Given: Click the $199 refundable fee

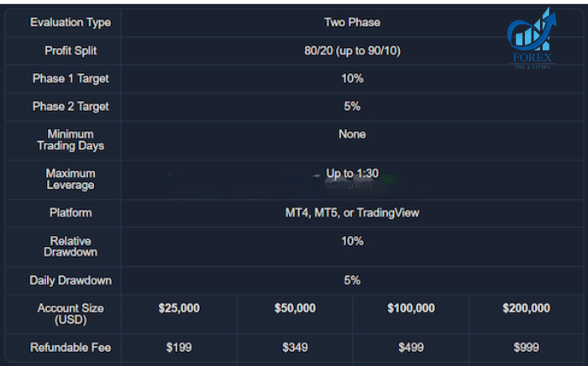Looking at the screenshot, I should 179,348.
